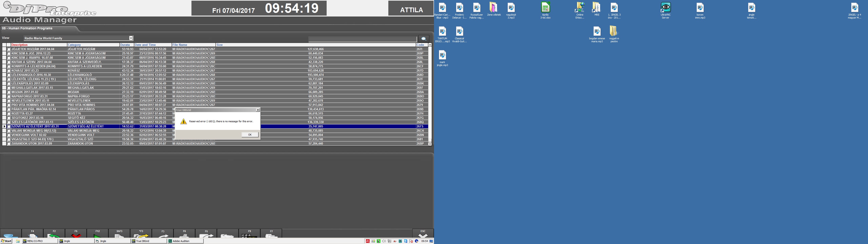Sort by the Category column header

tap(74, 45)
